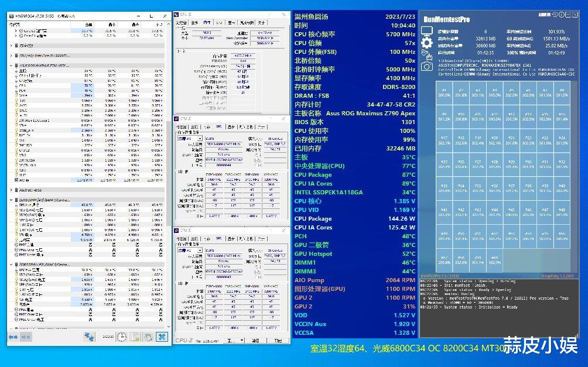Collapse the second DDR5 DIMM sensor group
The width and height of the screenshot is (588, 367).
pos(11,265)
